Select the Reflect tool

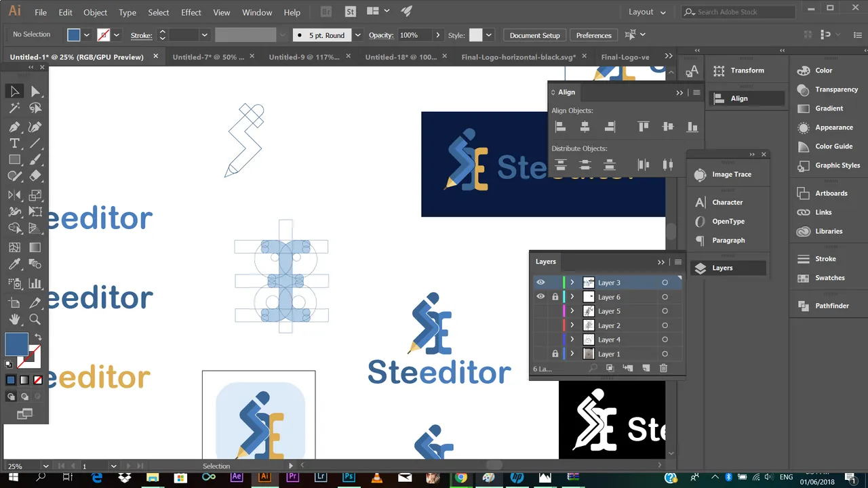[x=14, y=195]
